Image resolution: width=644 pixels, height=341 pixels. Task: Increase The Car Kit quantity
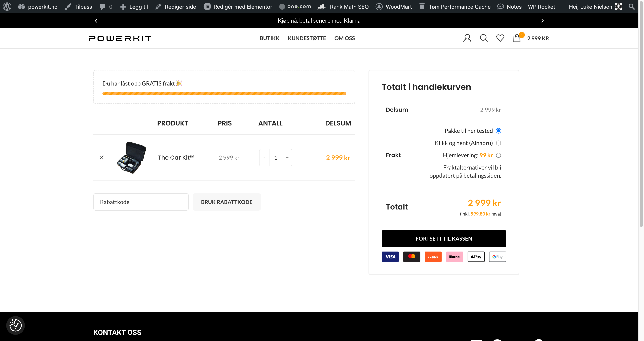coord(287,158)
